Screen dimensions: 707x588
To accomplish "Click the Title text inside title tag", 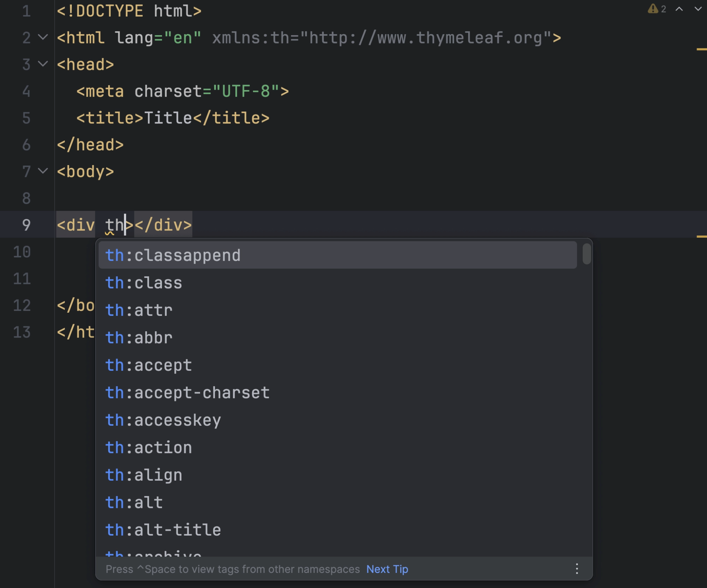I will (168, 118).
